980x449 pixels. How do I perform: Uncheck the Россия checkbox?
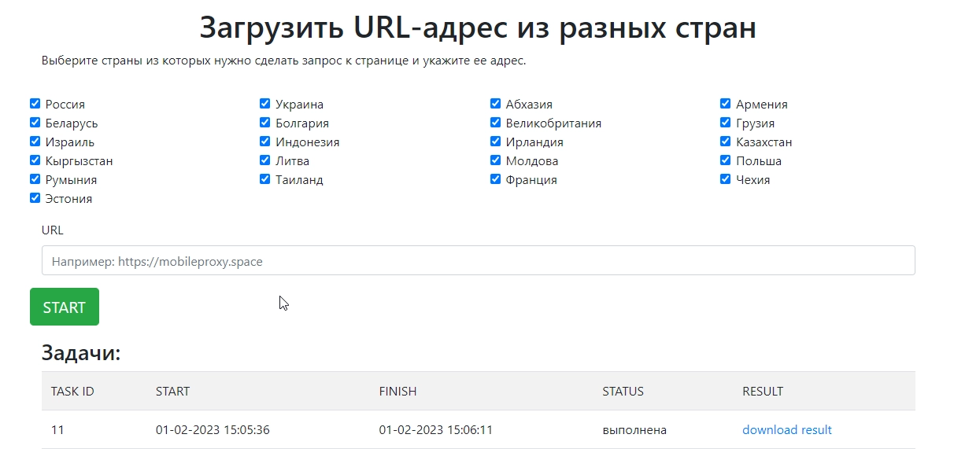[x=35, y=104]
